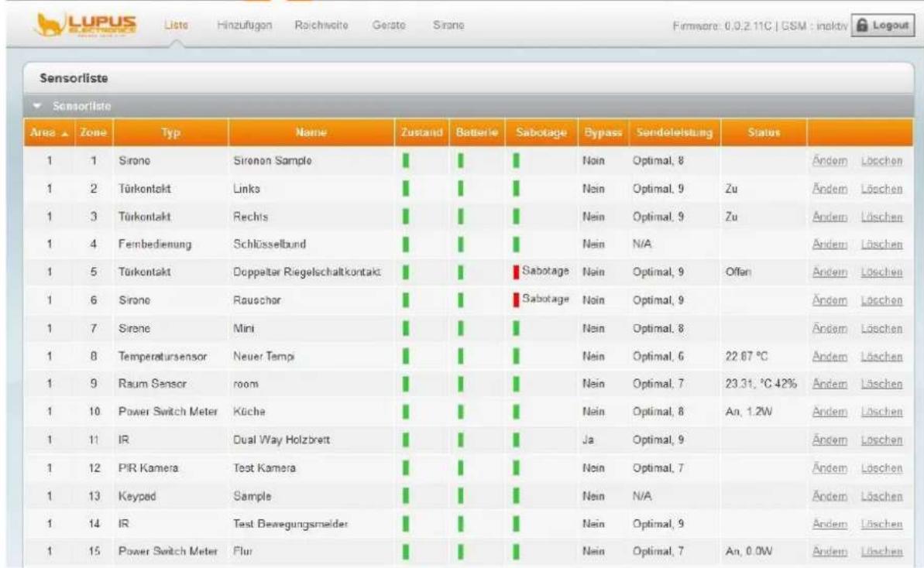Click green Zustand indicator for Test Bewegungsmelder
924x568 pixels.
pyautogui.click(x=405, y=524)
